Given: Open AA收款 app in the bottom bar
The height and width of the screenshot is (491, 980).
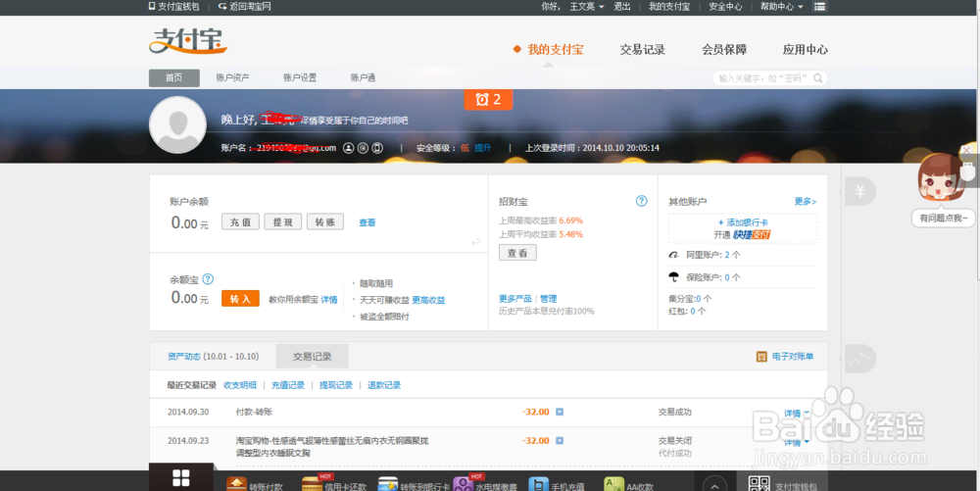Looking at the screenshot, I should [x=628, y=485].
